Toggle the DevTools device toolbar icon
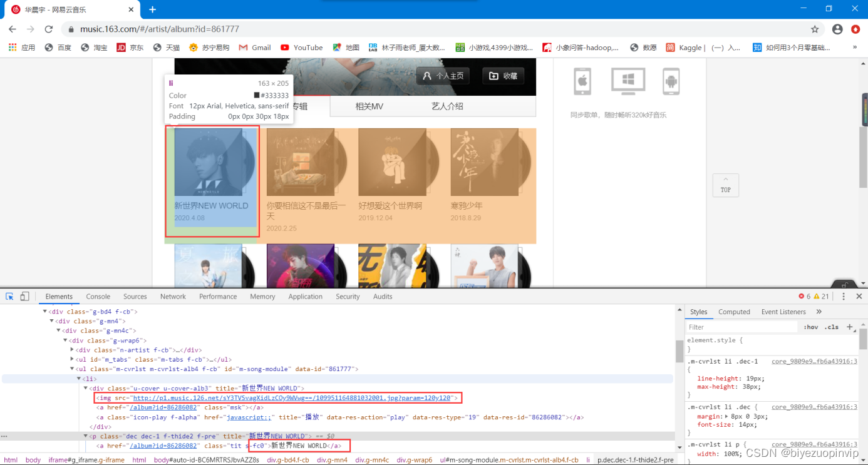 point(25,297)
